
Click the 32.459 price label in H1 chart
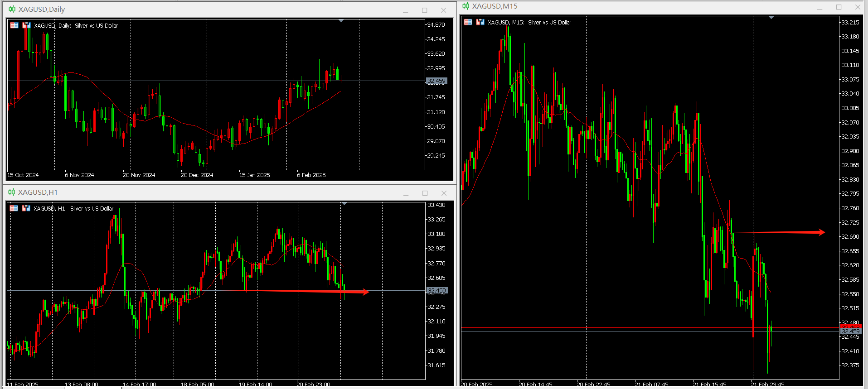[437, 291]
